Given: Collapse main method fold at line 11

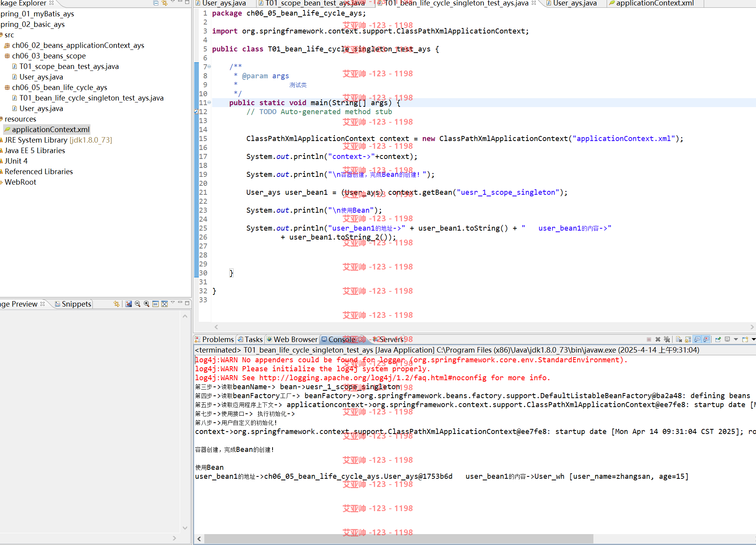Looking at the screenshot, I should pyautogui.click(x=209, y=102).
